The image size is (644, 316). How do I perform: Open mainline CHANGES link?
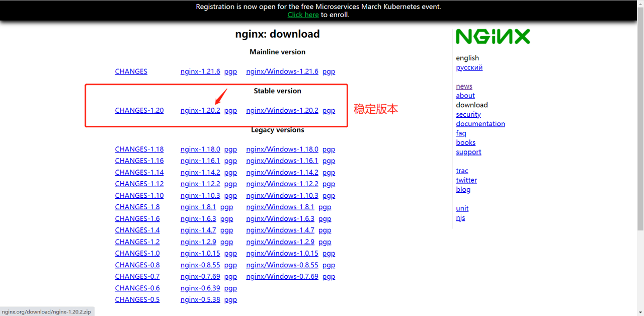coord(131,71)
